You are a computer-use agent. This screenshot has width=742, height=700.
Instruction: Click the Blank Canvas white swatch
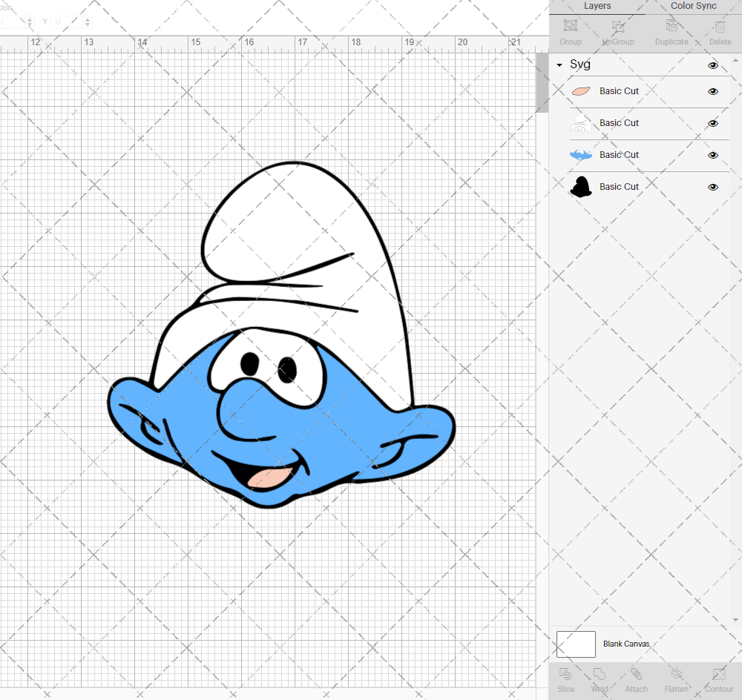(576, 644)
